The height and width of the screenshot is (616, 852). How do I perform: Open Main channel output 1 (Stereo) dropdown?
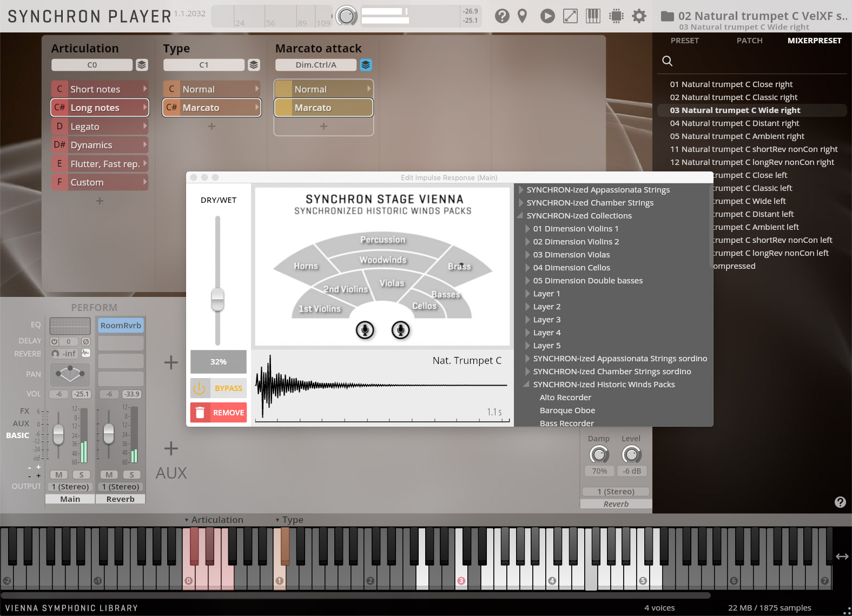click(70, 487)
